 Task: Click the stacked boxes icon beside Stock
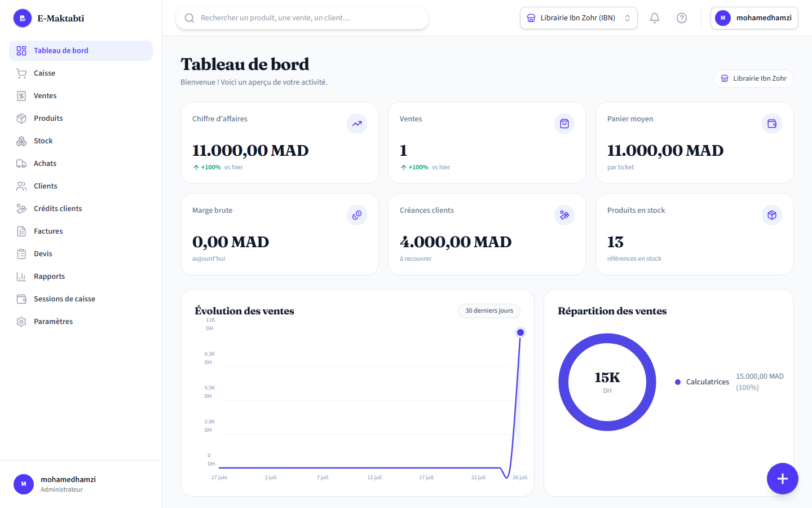pos(21,141)
